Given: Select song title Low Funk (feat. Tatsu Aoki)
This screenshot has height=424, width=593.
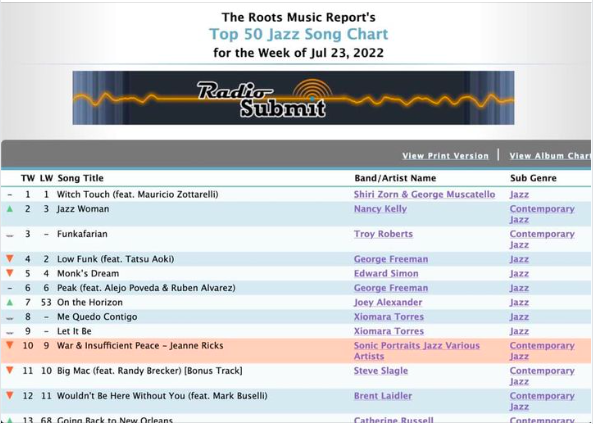Looking at the screenshot, I should click(115, 259).
